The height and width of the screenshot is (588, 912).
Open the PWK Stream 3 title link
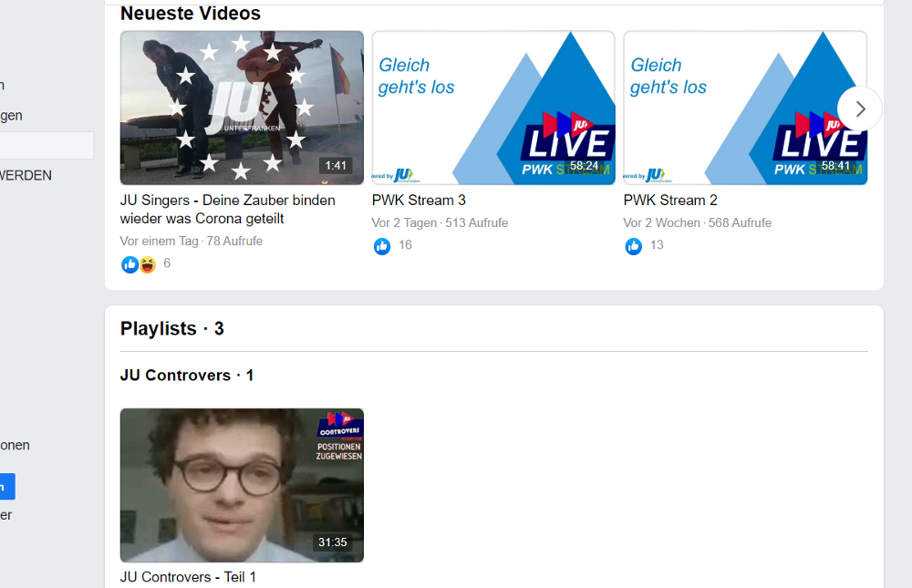(x=419, y=200)
